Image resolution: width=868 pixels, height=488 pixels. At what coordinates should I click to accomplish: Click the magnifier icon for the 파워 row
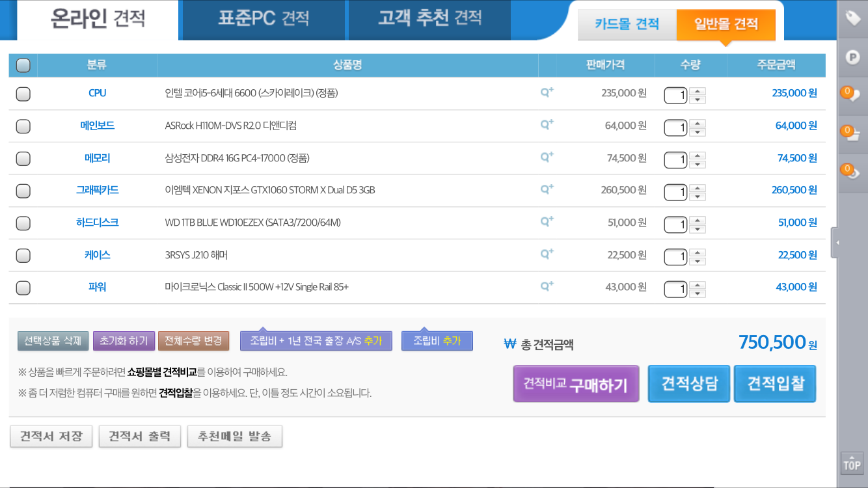(547, 286)
